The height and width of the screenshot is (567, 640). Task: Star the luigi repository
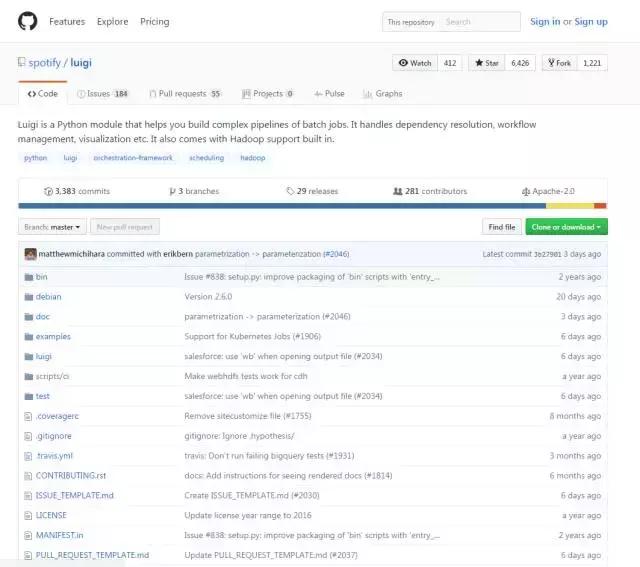(487, 63)
